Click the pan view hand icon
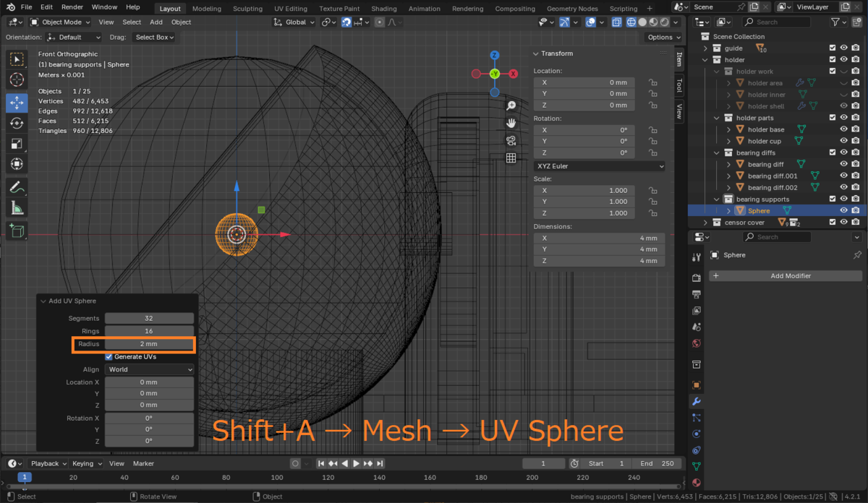Screen dimensions: 868x503 pos(511,123)
